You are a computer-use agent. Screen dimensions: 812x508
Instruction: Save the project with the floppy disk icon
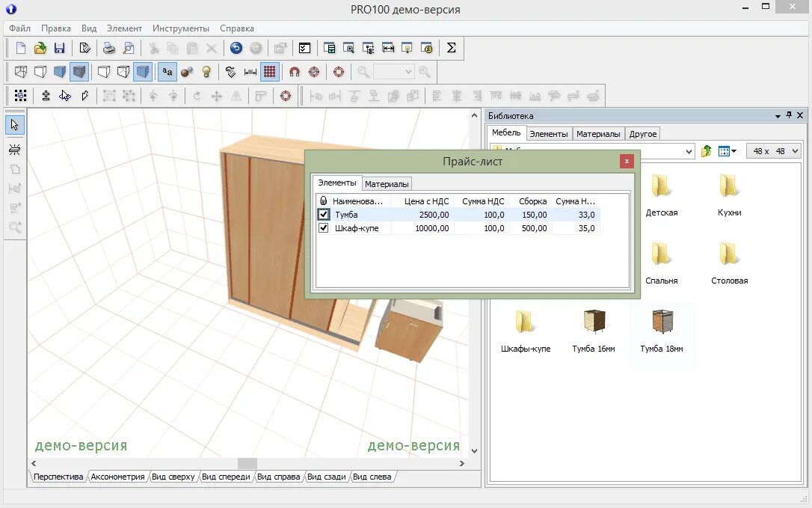(x=60, y=48)
